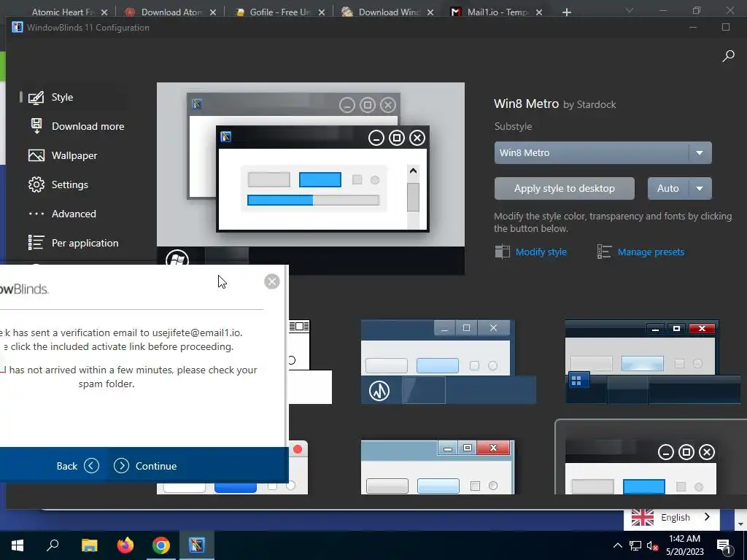Click the WindowBlinds title bar app icon
Screen dimensions: 747x560
point(18,27)
